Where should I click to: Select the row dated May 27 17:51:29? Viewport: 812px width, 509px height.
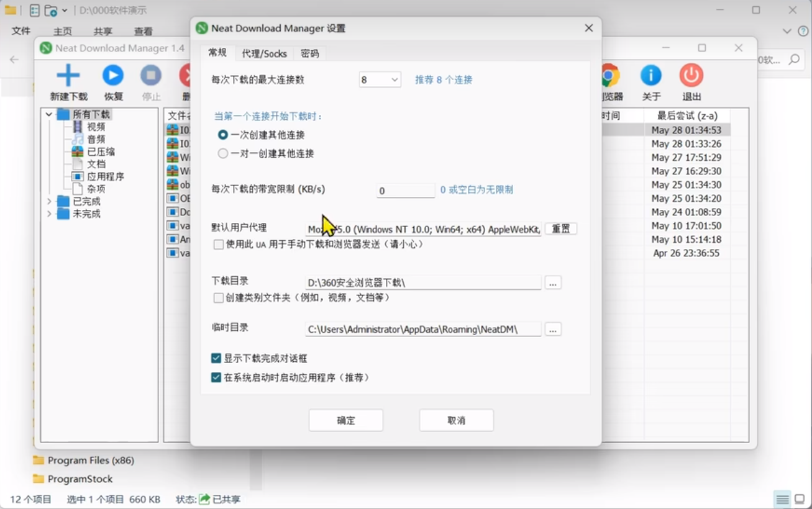(x=687, y=157)
